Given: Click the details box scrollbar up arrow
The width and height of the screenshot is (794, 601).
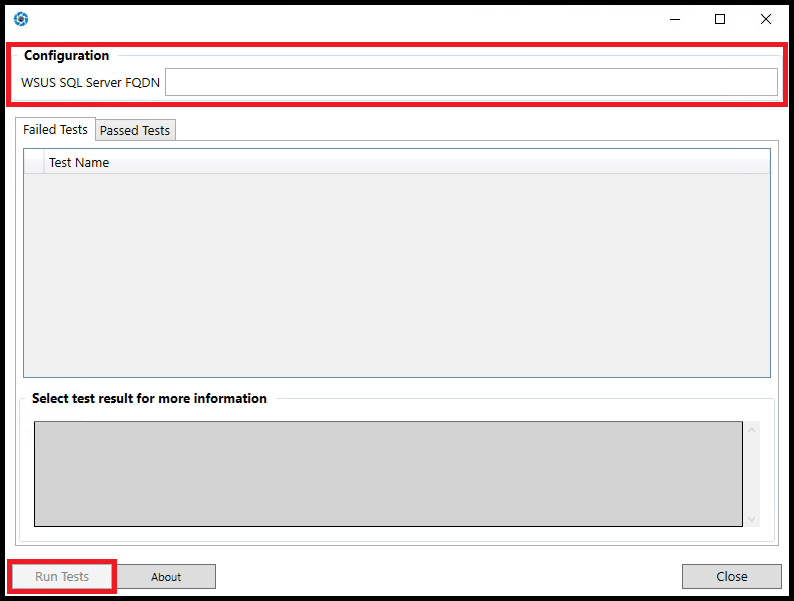Looking at the screenshot, I should pyautogui.click(x=752, y=429).
